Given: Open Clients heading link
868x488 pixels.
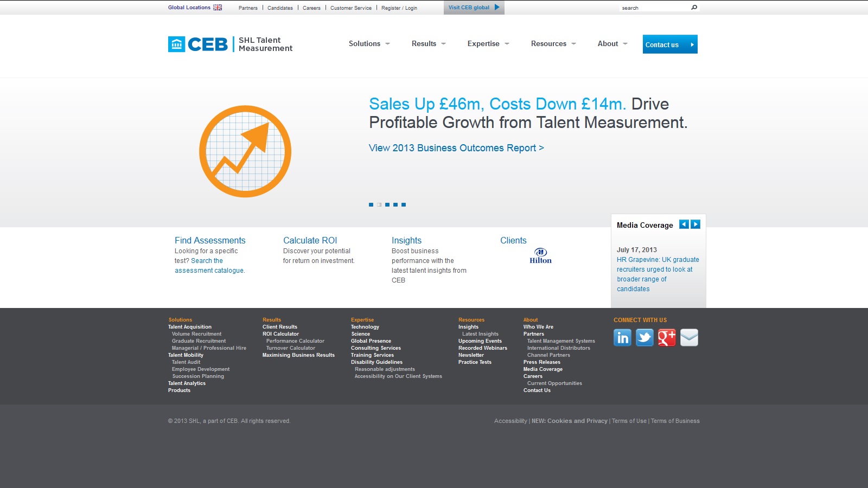Looking at the screenshot, I should tap(513, 240).
